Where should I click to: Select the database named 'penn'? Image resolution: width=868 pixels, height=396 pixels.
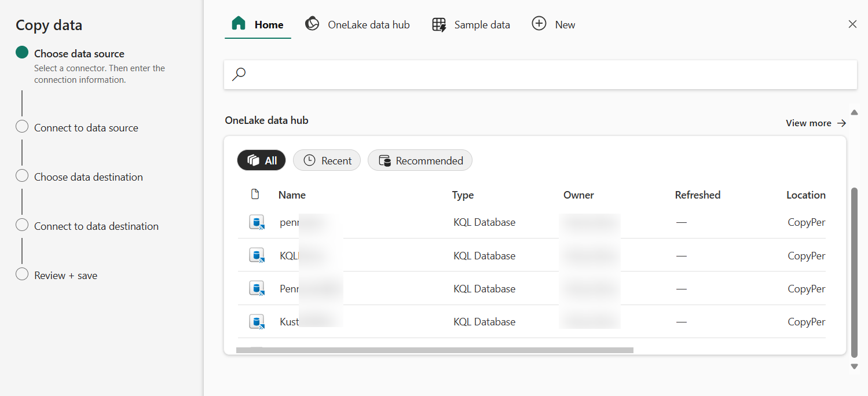click(x=290, y=222)
